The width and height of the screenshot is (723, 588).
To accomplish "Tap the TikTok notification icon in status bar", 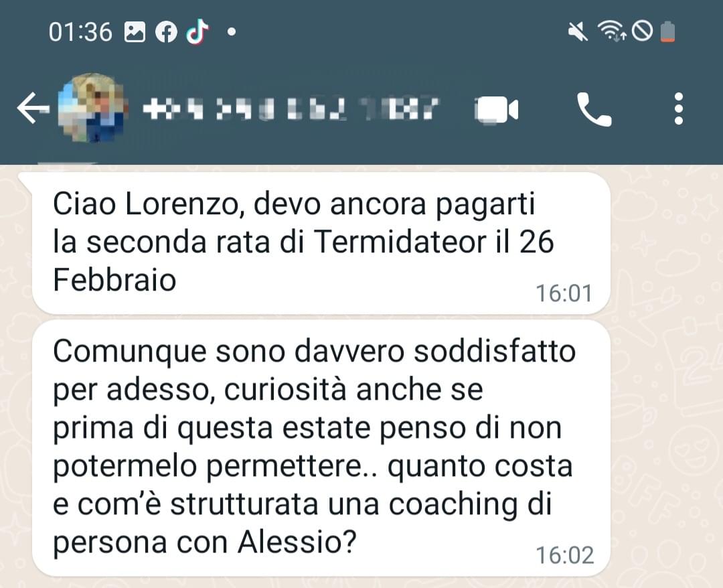I will (197, 31).
